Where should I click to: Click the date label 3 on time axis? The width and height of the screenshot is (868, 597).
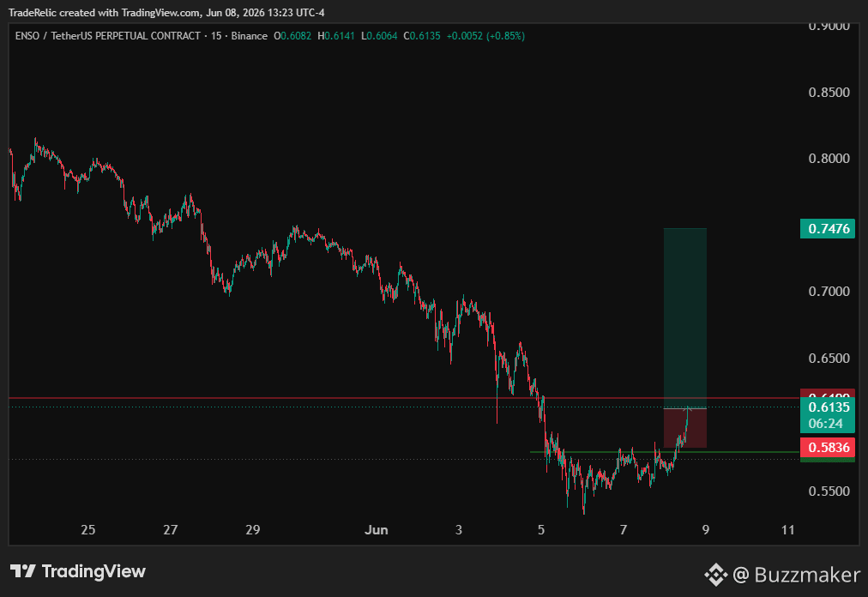(458, 530)
